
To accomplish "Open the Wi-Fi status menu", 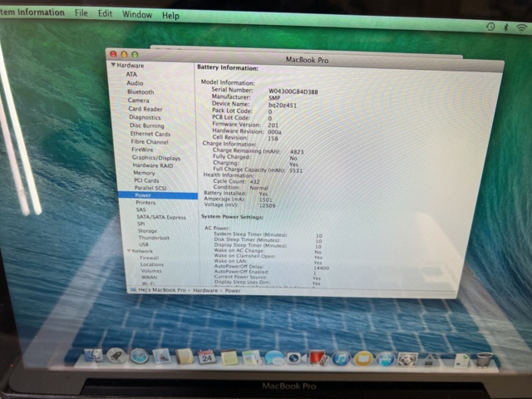I will [522, 28].
